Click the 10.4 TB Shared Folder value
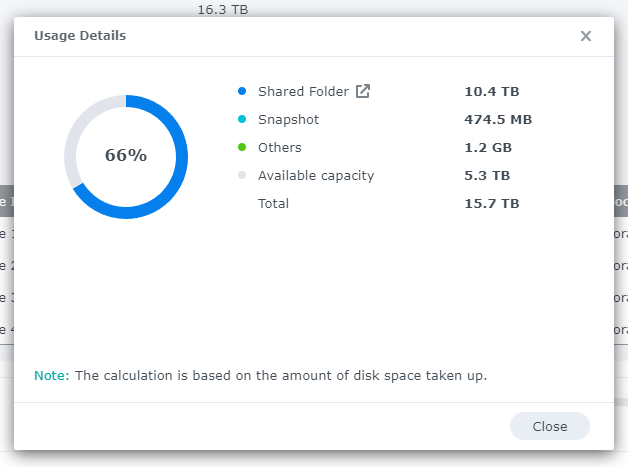Viewport: 628px width, 467px height. point(491,91)
